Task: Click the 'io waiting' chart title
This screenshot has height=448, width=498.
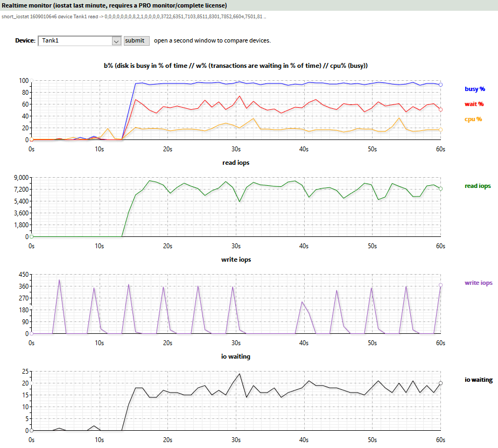Action: [x=236, y=356]
